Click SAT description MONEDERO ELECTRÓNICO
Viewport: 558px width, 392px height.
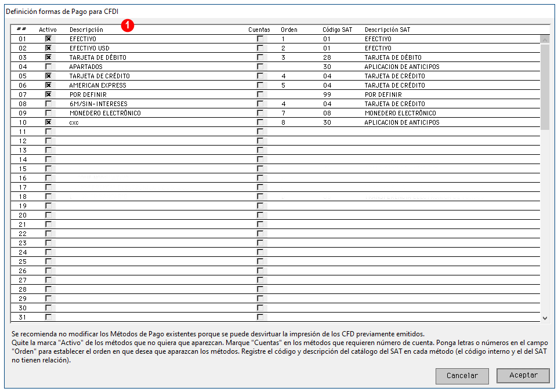click(400, 112)
